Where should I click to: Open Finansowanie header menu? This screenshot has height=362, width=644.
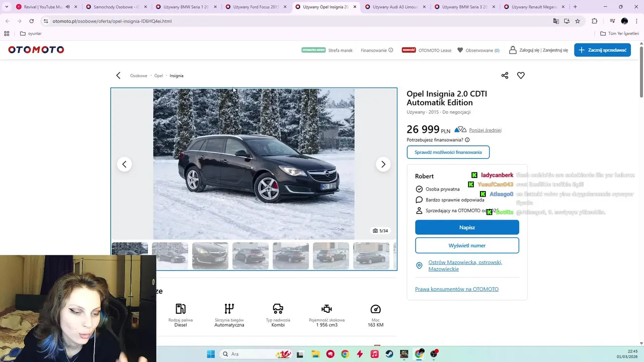coord(374,50)
